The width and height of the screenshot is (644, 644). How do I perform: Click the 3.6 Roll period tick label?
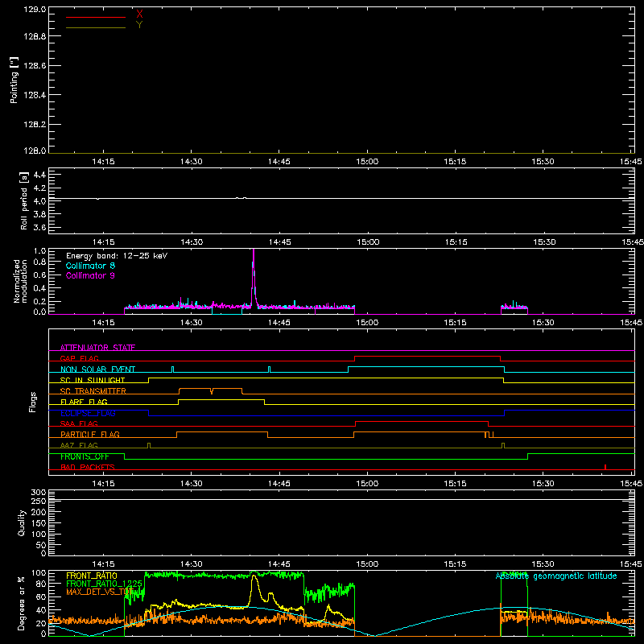tap(39, 227)
